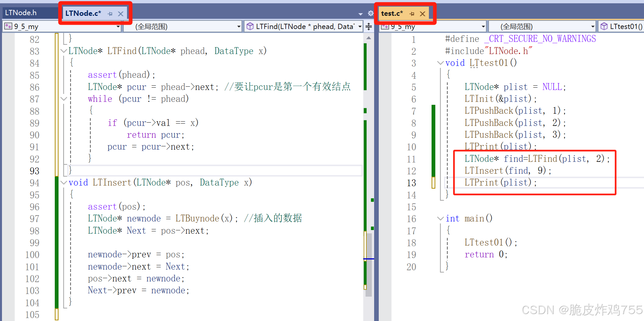Click 'return pcur;' on line 90
644x321 pixels.
coord(156,135)
